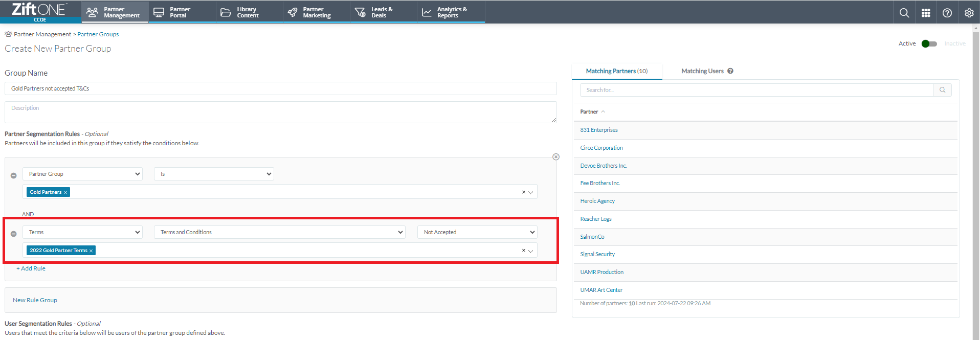The height and width of the screenshot is (340, 980).
Task: Click the Description text area
Action: coord(281,112)
